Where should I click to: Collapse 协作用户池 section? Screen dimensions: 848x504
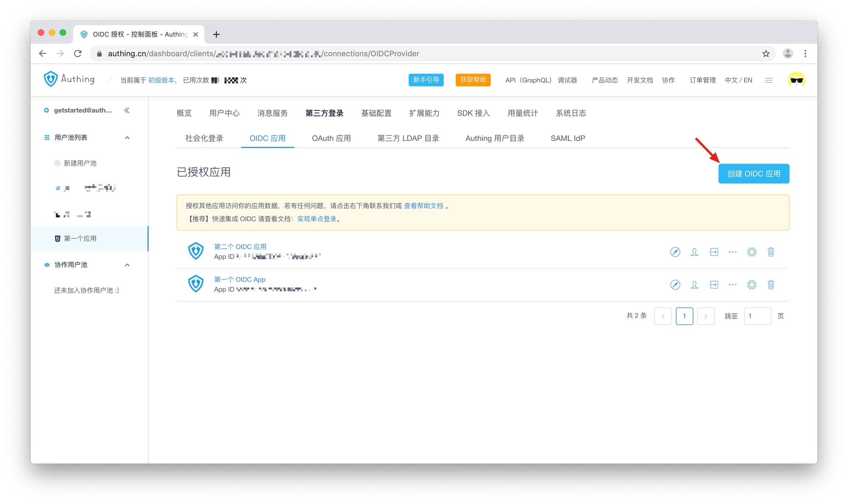click(127, 265)
